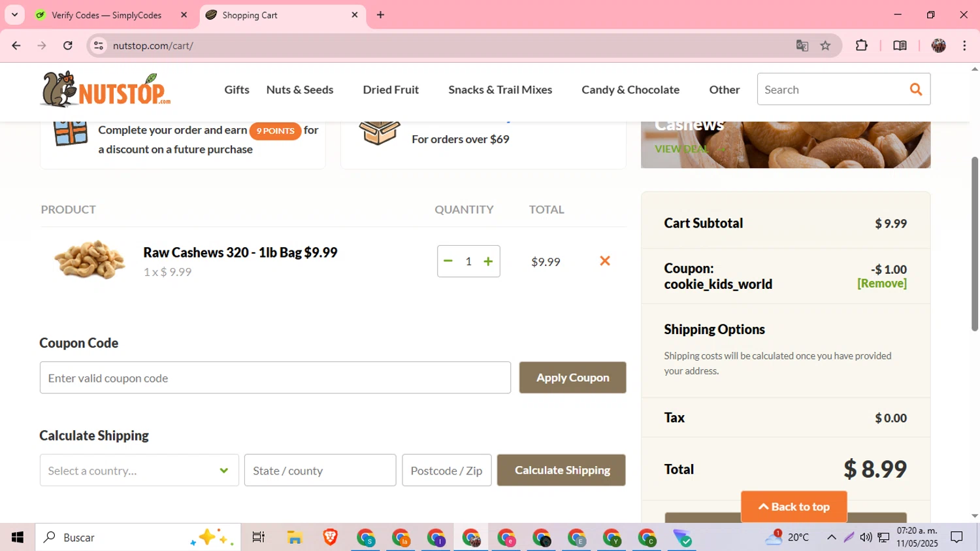Image resolution: width=980 pixels, height=551 pixels.
Task: Click the Calculate Shipping button
Action: tap(561, 471)
